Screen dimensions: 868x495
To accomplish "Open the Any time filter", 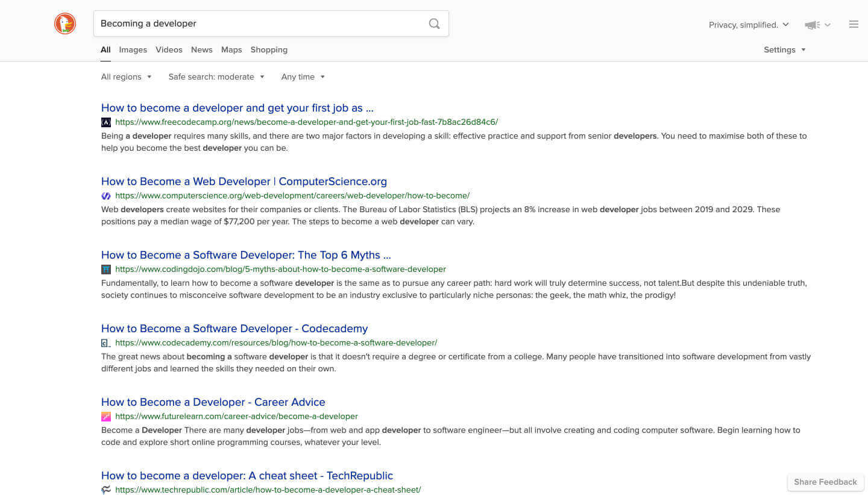I will click(303, 77).
